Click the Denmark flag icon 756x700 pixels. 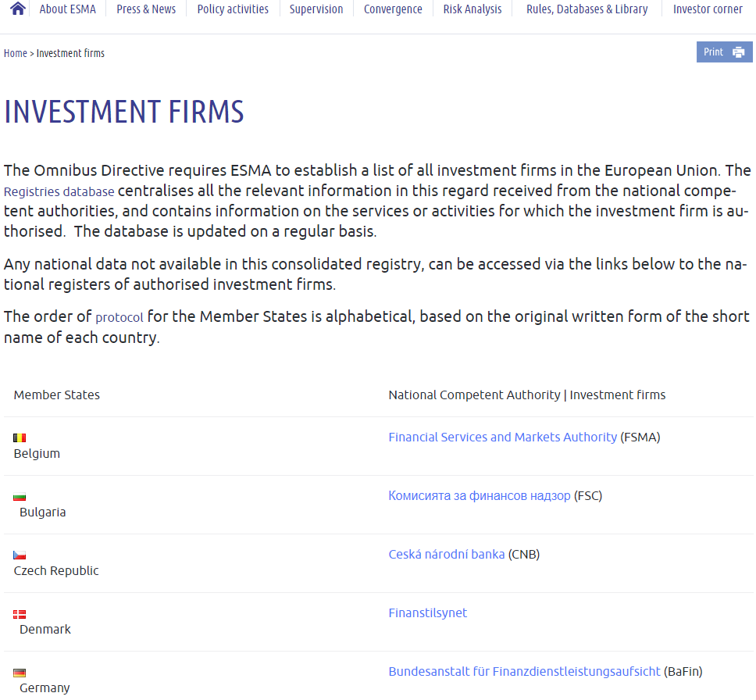(20, 614)
